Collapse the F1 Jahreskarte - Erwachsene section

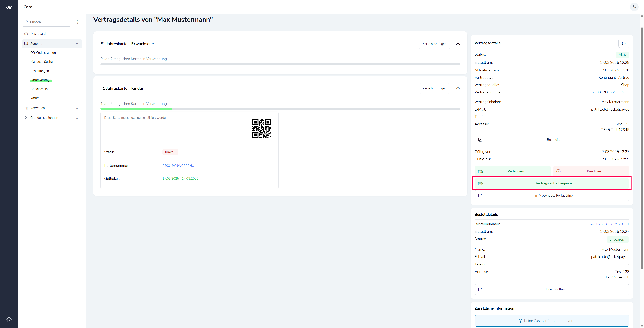point(458,44)
